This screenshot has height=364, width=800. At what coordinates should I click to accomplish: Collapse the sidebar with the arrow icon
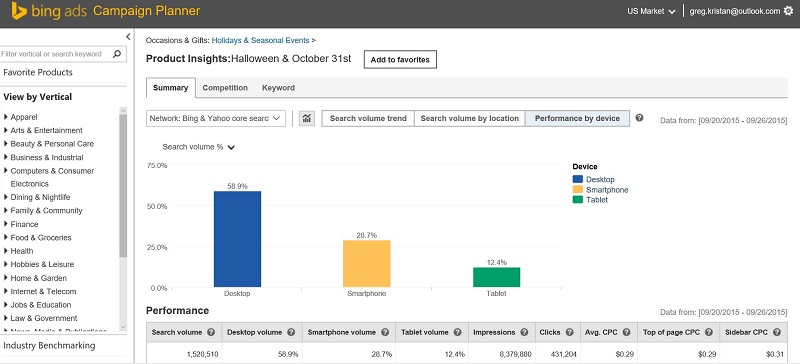(128, 37)
